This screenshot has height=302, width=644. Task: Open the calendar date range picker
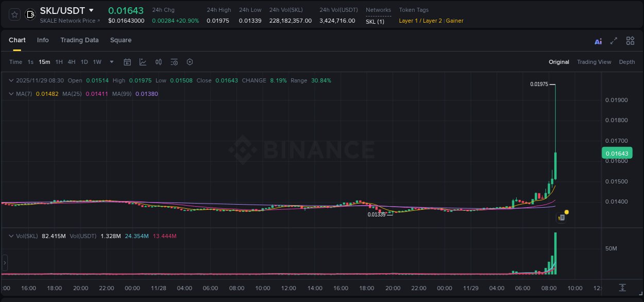tap(127, 62)
